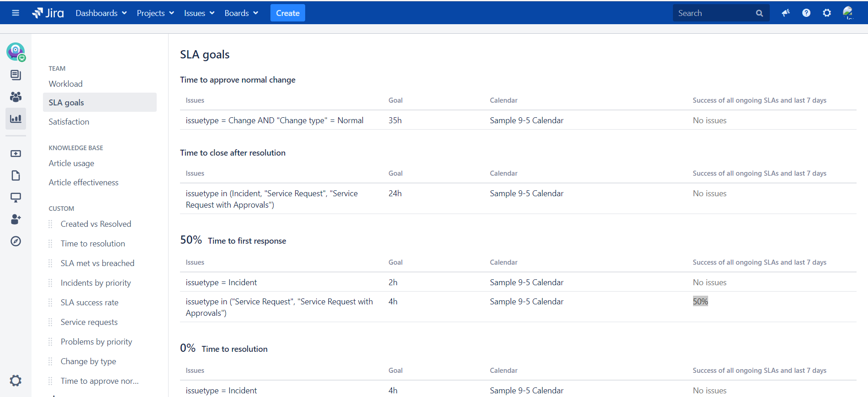Click Raise a request icon in sidebar
868x397 pixels.
(16, 154)
